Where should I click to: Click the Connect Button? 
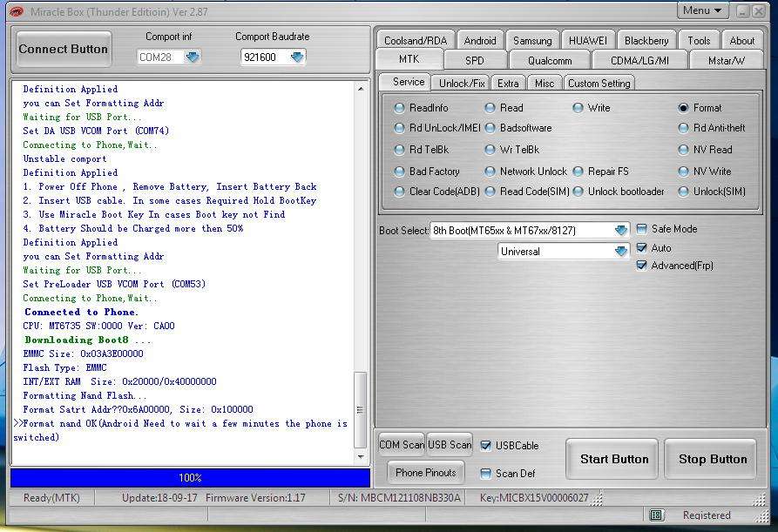pyautogui.click(x=64, y=49)
